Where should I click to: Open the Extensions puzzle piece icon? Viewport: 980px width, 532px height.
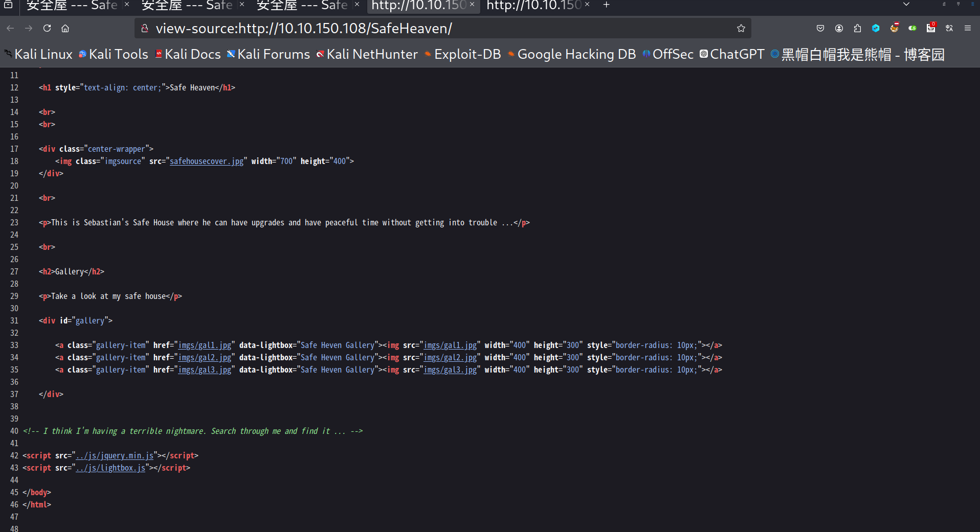pos(857,29)
